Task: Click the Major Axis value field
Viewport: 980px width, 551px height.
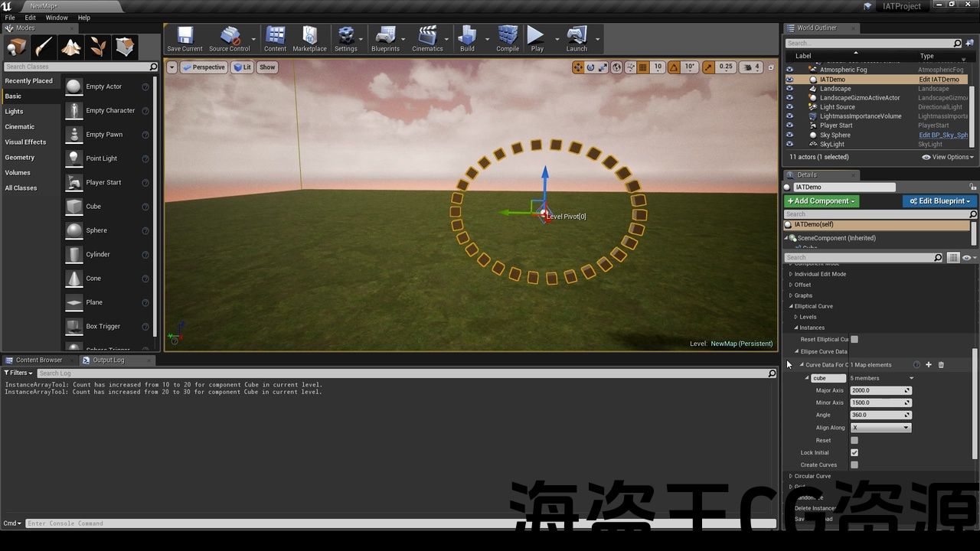Action: pos(877,390)
